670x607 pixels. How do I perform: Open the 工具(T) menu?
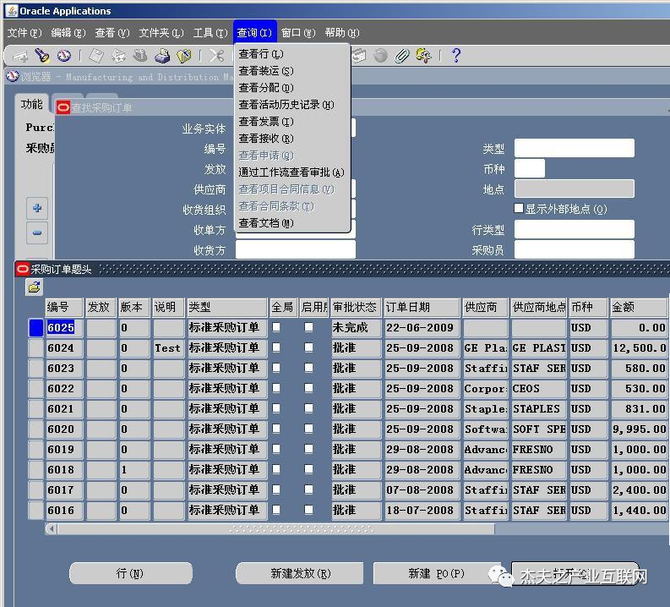(210, 32)
